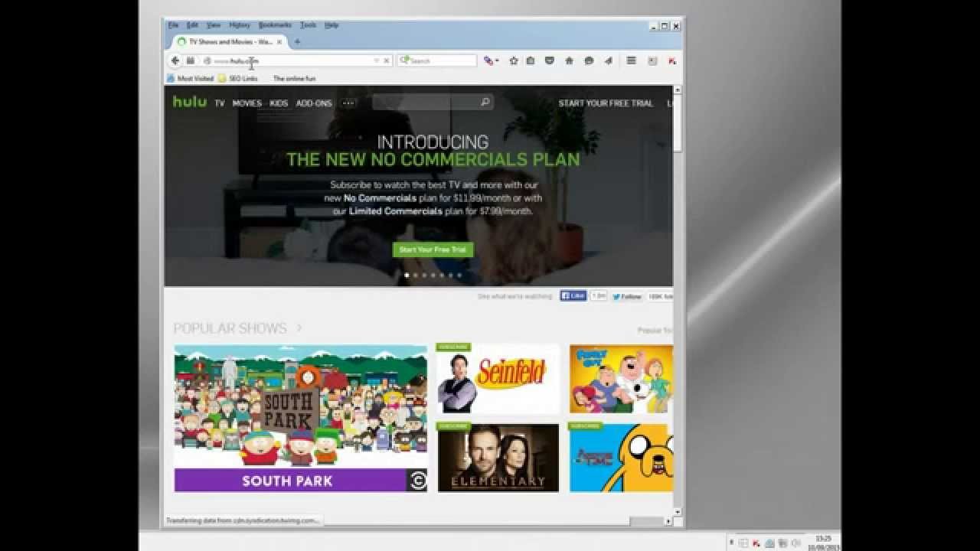Click the vertical scrollbar down arrow

(x=678, y=511)
